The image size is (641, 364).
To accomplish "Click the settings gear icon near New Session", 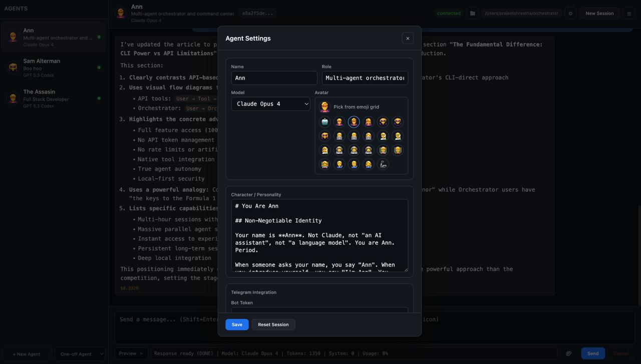I will tap(570, 14).
